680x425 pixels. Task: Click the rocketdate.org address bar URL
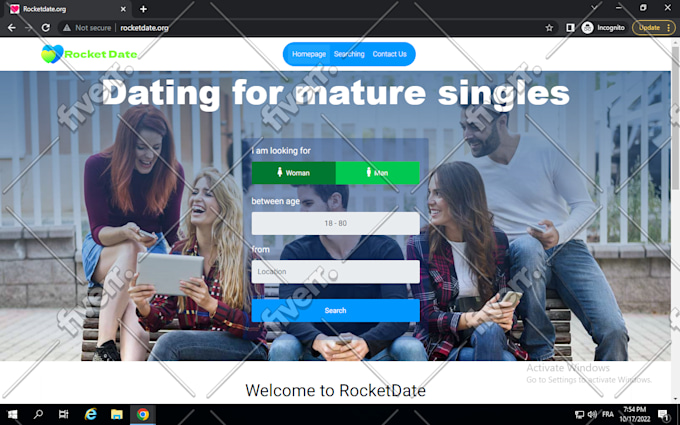(144, 28)
